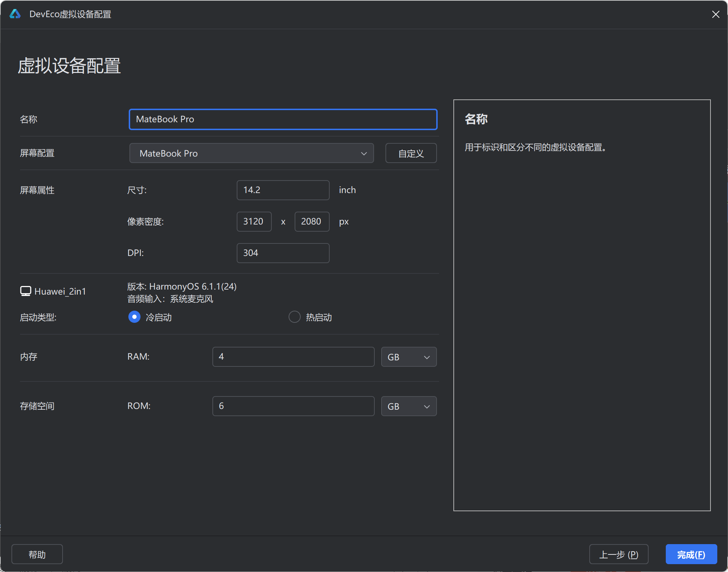Viewport: 728px width, 572px height.
Task: Click the 自定义 button
Action: (x=411, y=153)
